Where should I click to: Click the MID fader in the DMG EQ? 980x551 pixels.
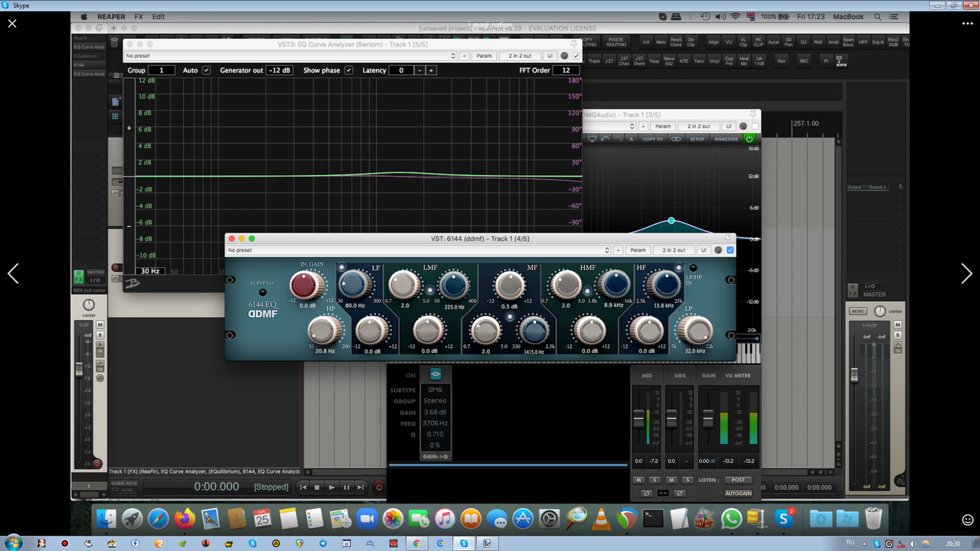point(639,419)
